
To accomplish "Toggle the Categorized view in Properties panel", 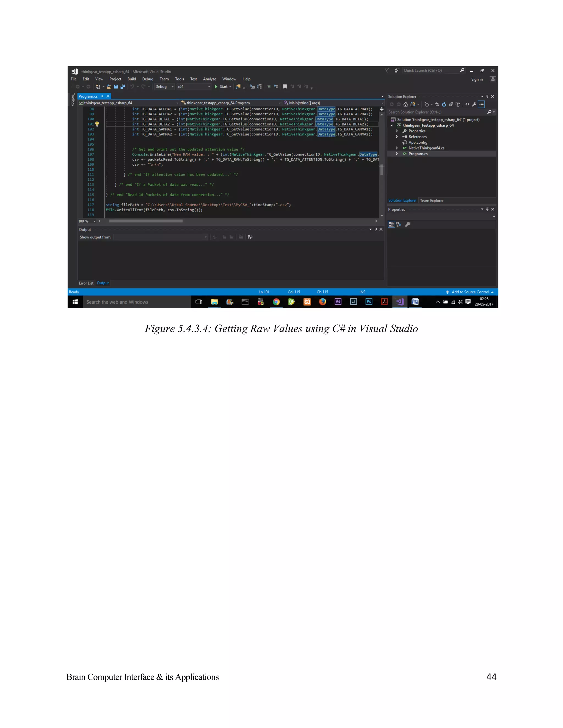I will [x=391, y=224].
